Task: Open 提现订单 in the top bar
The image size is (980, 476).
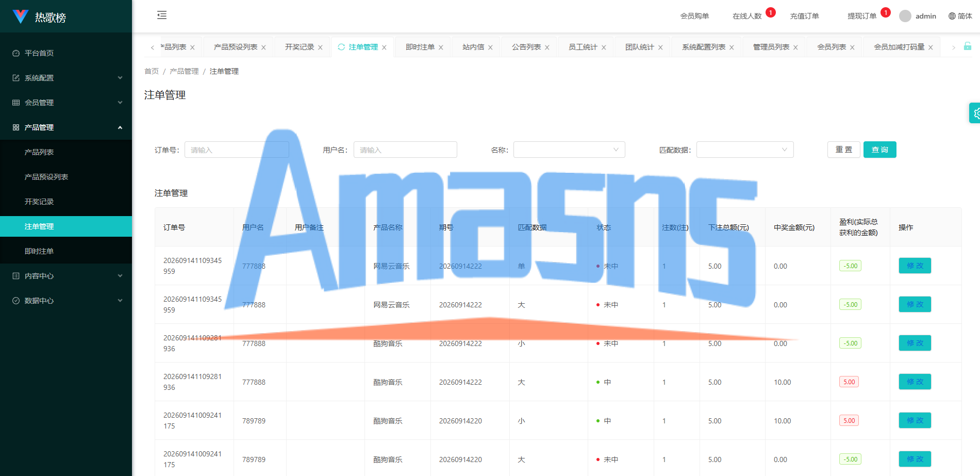Action: [x=862, y=16]
